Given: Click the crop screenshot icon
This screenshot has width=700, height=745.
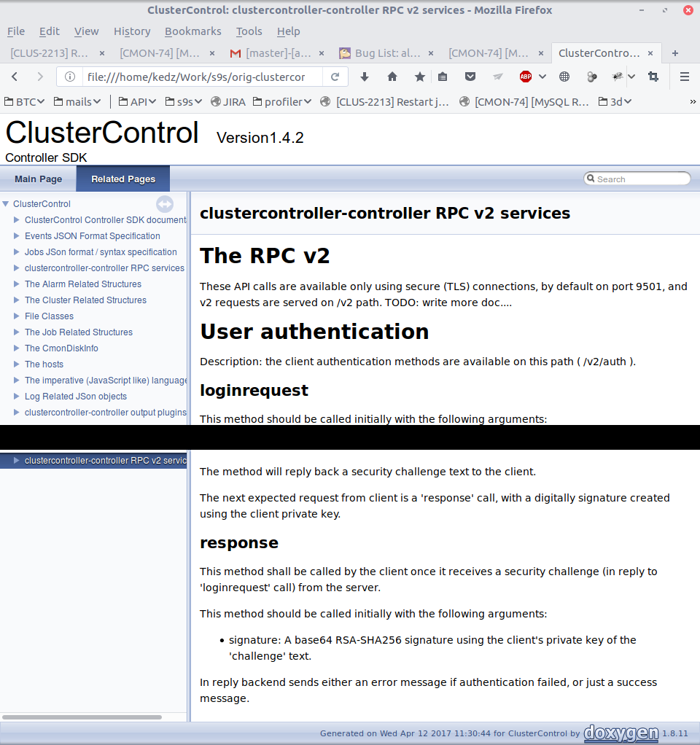Looking at the screenshot, I should (x=653, y=77).
